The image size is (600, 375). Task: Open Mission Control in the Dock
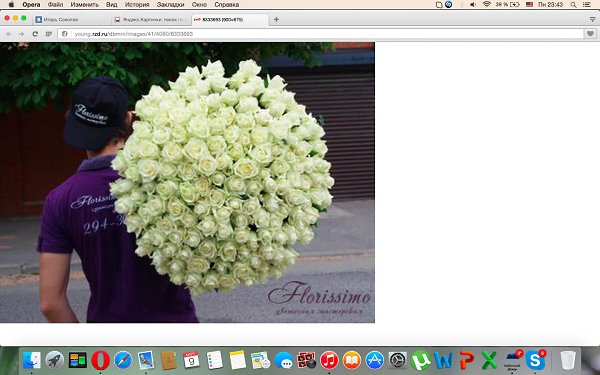pos(78,360)
